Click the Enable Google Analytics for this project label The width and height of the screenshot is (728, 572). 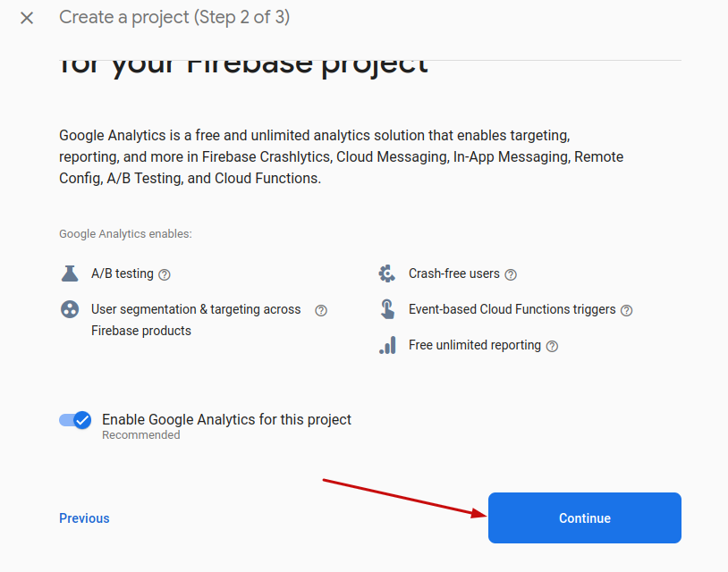tap(226, 419)
